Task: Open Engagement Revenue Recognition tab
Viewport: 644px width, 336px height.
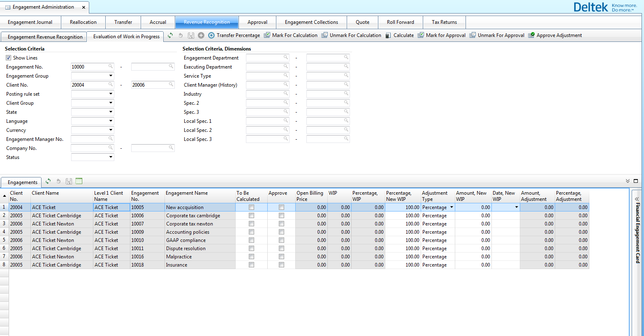Action: click(x=45, y=37)
